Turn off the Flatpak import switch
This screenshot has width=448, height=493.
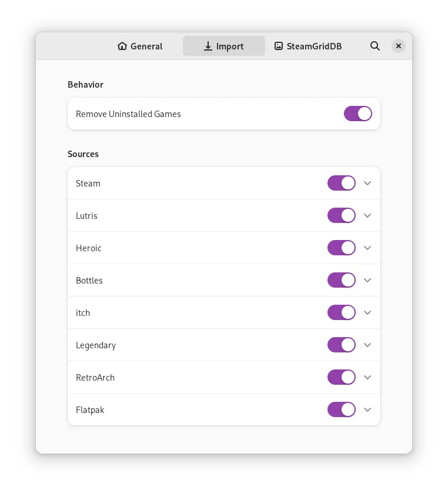tap(342, 409)
